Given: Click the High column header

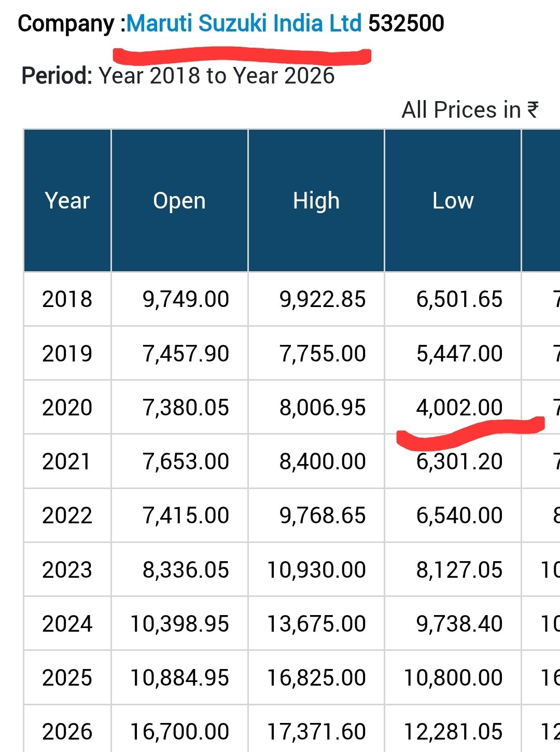Looking at the screenshot, I should tap(316, 201).
